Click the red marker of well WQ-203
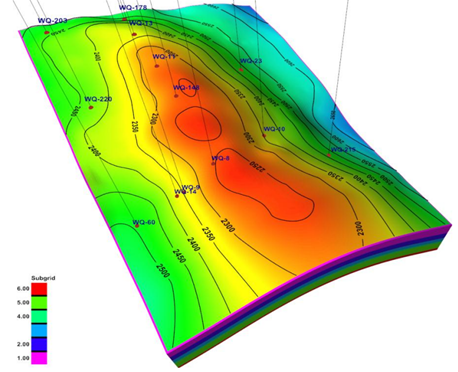Screen dimensions: 458x372 pos(47,32)
